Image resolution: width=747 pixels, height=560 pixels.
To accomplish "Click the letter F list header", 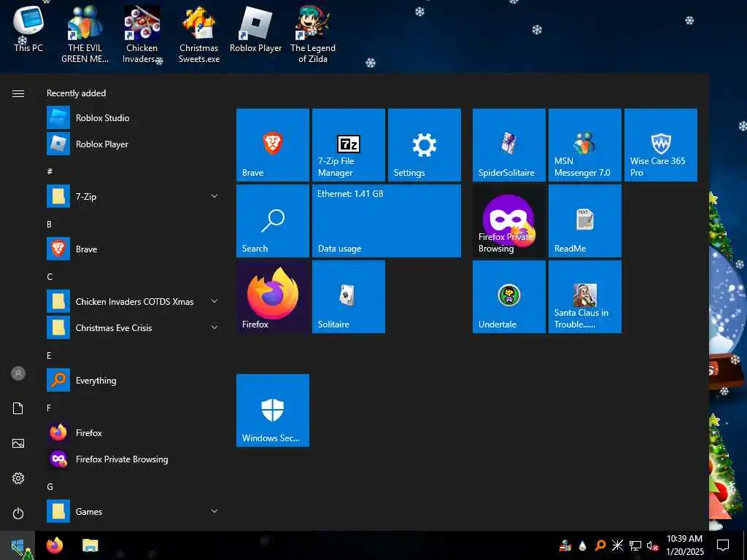I will point(49,408).
